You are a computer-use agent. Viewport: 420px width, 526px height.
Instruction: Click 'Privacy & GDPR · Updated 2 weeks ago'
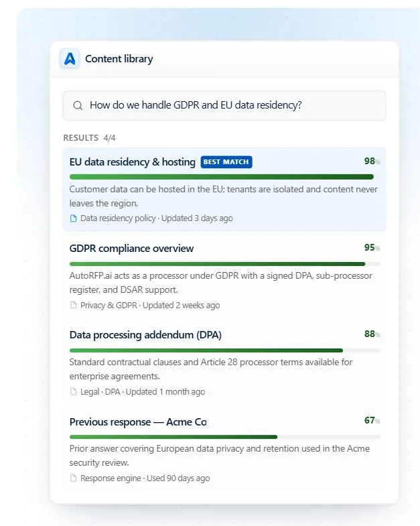click(x=150, y=306)
